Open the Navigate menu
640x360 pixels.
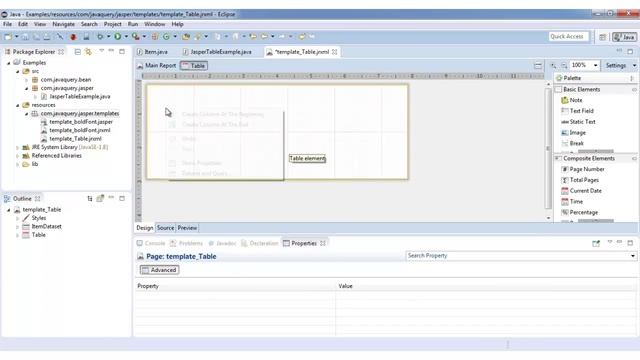(x=63, y=24)
